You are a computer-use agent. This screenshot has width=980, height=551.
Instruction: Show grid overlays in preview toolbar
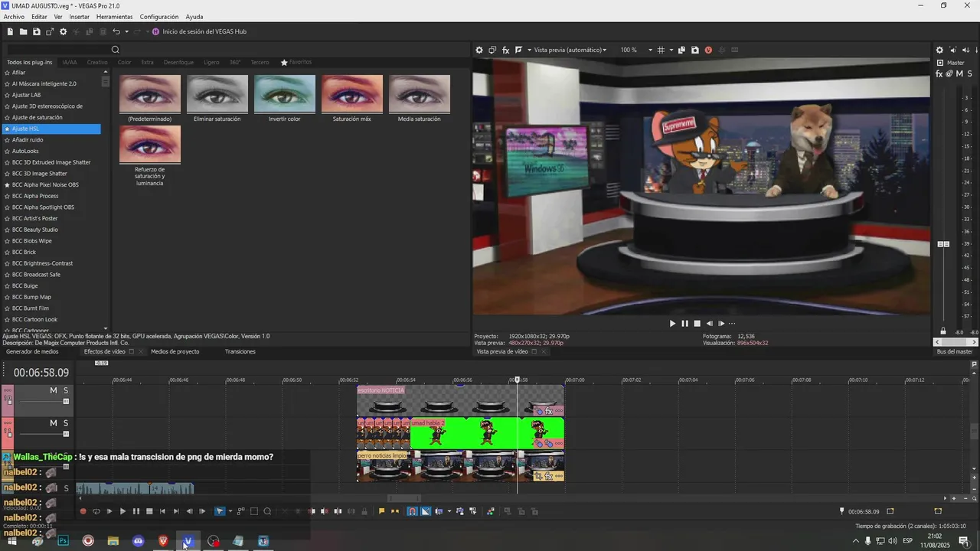[x=661, y=50]
